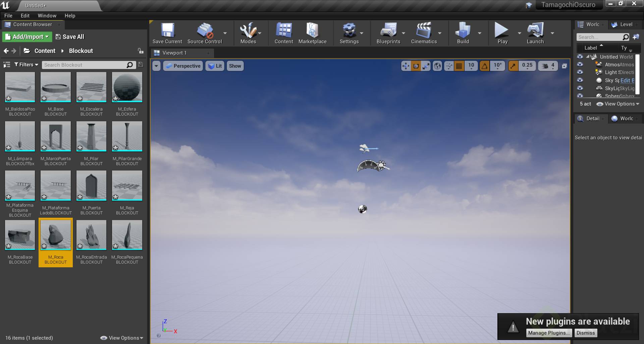
Task: Open the Cinematics toolbar icon
Action: pyautogui.click(x=424, y=33)
